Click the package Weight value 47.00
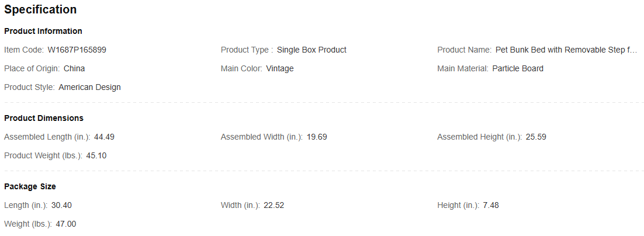Image resolution: width=644 pixels, height=236 pixels. (x=66, y=224)
